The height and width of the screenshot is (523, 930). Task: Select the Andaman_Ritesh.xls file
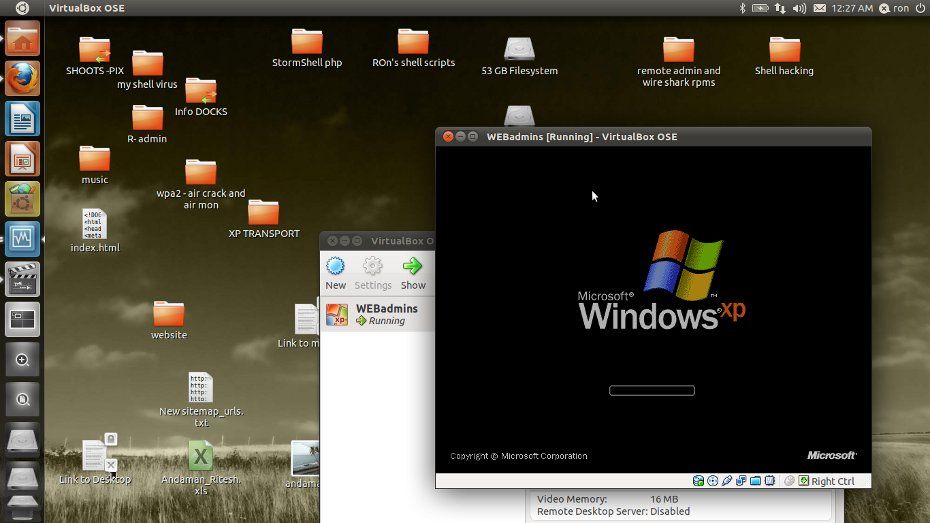(201, 468)
